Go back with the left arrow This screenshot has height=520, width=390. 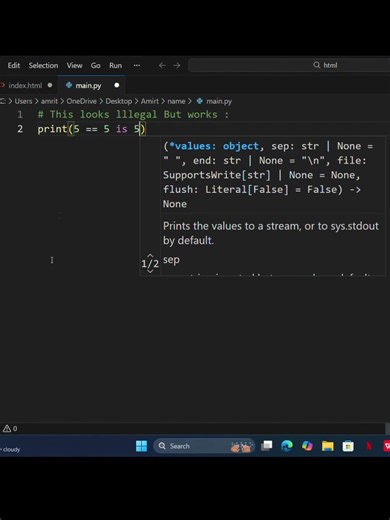(x=162, y=65)
